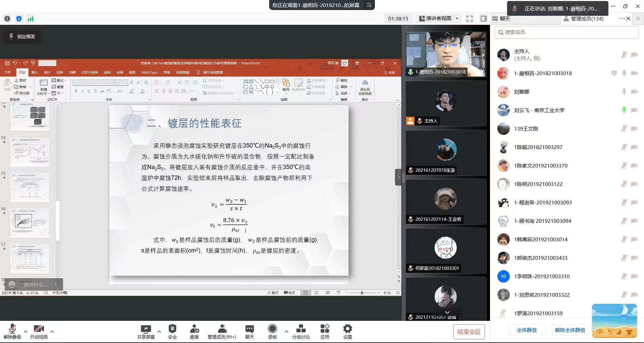
Task: Toggle microphone for 刘雅娜 in member list
Action: pos(624,92)
